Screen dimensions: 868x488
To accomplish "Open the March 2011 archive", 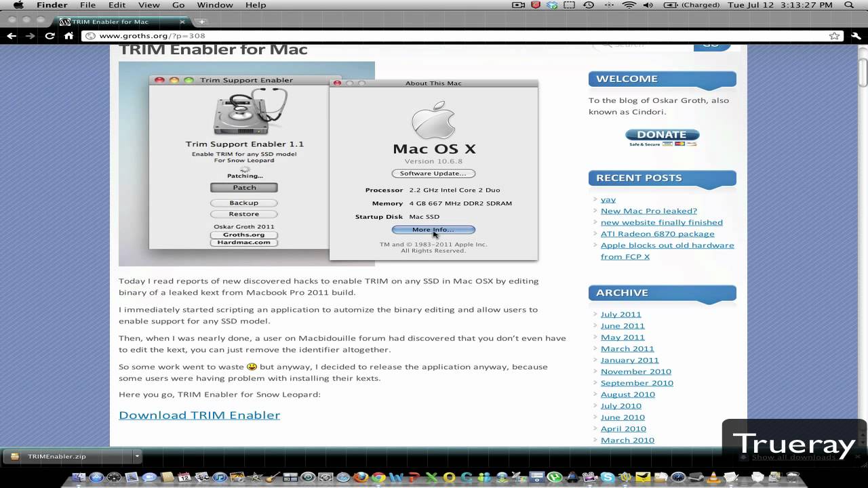I will [627, 349].
